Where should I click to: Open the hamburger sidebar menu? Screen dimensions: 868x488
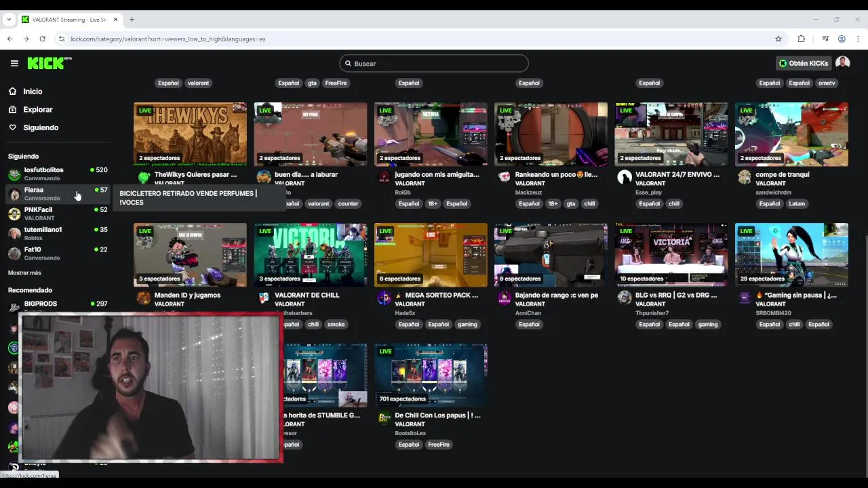click(x=14, y=63)
